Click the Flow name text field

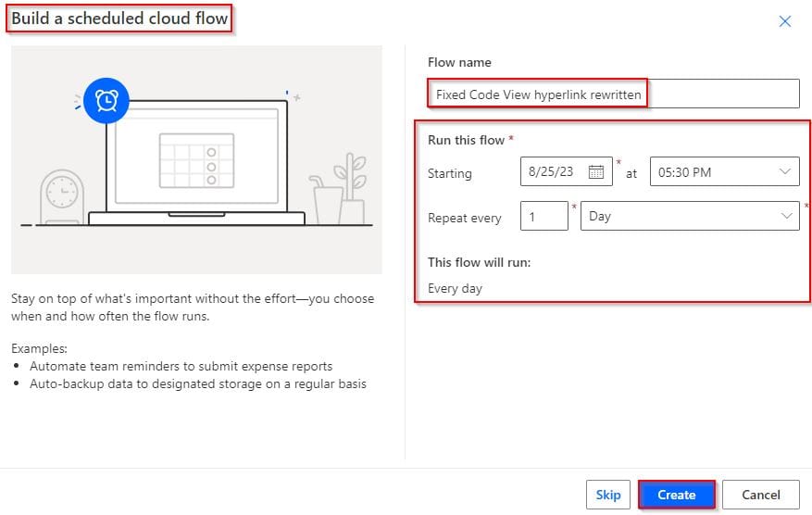coord(613,94)
